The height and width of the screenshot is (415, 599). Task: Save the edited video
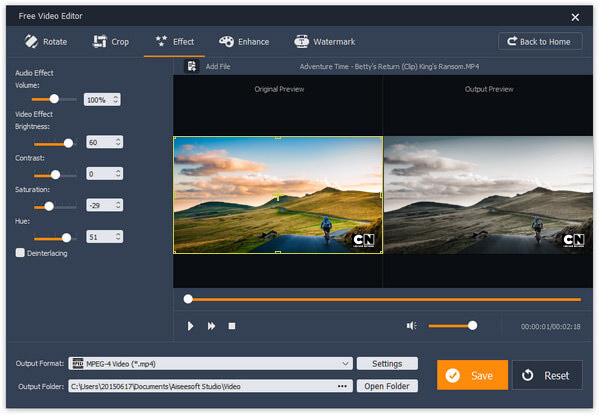coord(472,375)
